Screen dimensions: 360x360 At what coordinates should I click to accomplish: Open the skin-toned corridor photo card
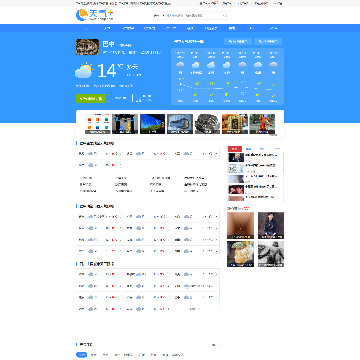[x=240, y=225]
